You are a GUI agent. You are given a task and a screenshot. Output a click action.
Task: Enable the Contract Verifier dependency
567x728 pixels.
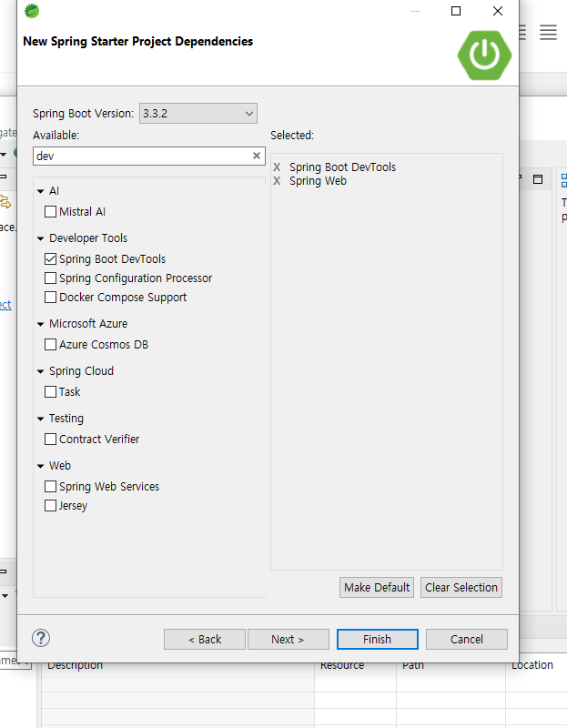[50, 440]
